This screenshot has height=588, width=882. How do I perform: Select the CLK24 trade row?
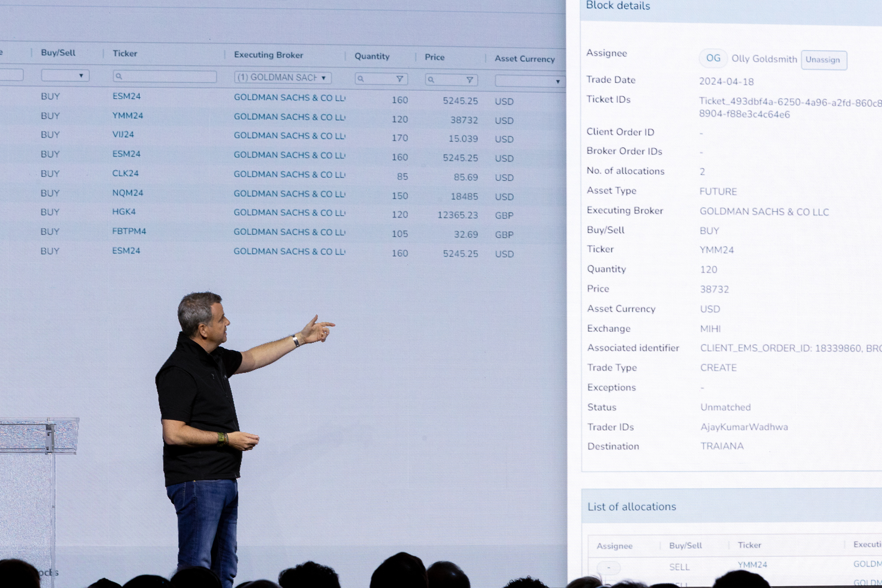[125, 173]
